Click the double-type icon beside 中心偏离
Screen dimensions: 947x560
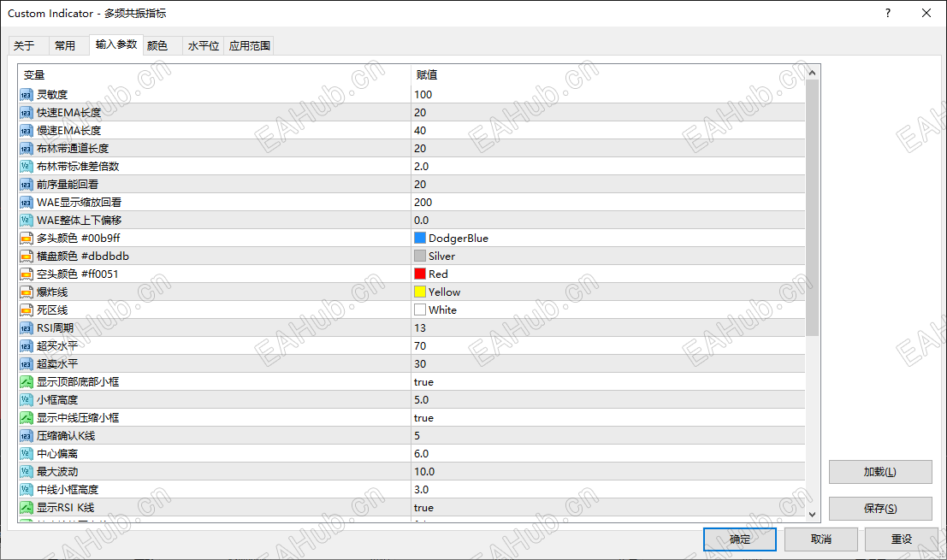[26, 454]
